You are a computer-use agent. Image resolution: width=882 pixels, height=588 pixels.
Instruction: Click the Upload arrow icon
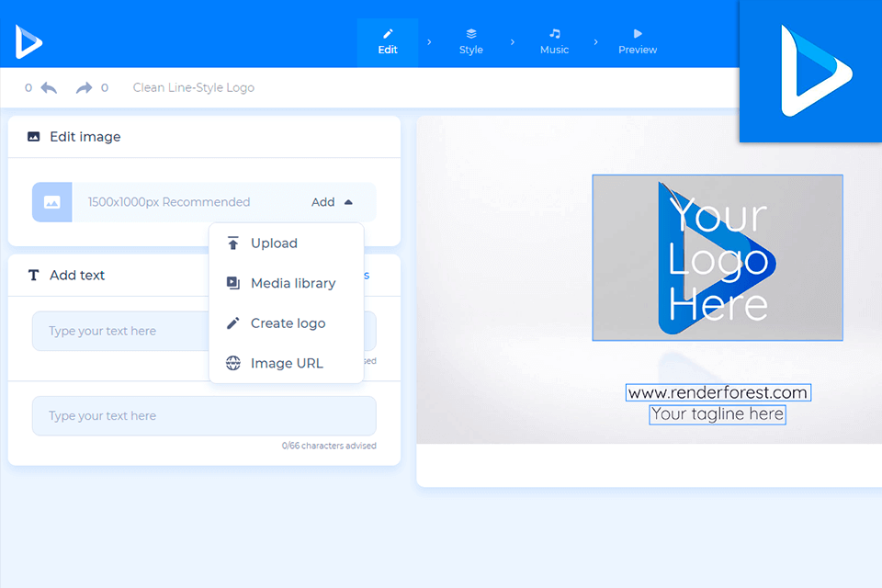tap(232, 243)
